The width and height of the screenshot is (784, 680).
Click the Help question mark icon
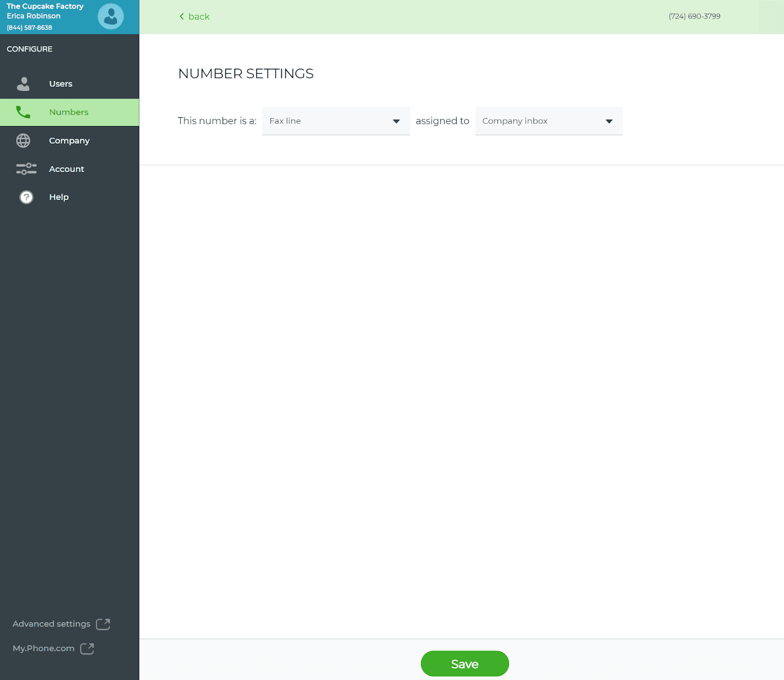pos(26,197)
